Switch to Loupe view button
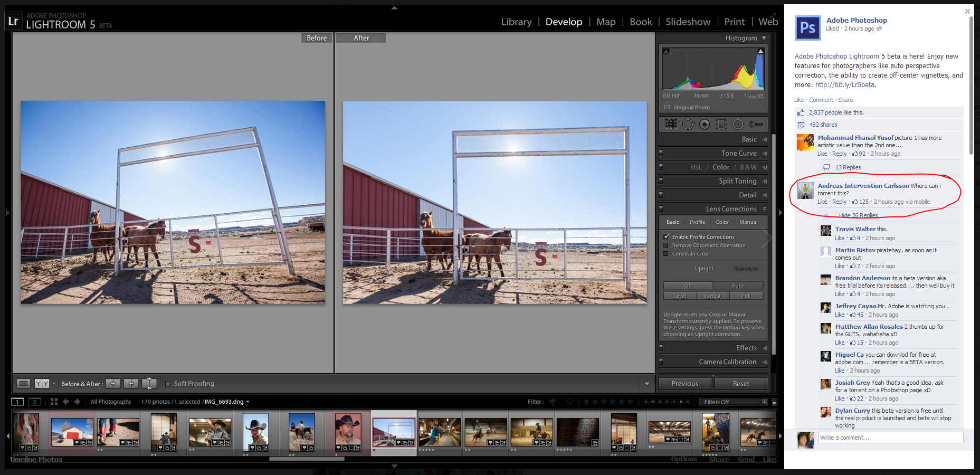The image size is (980, 475). point(23,384)
